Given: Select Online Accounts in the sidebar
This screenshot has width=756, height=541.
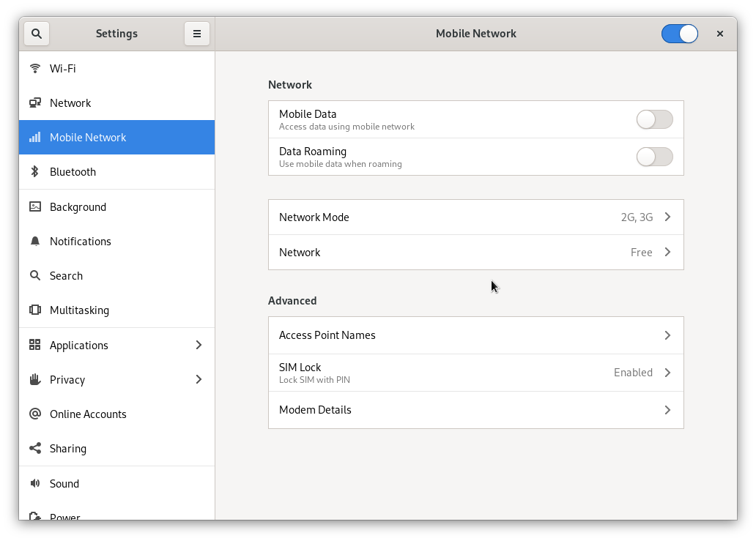Looking at the screenshot, I should [88, 414].
